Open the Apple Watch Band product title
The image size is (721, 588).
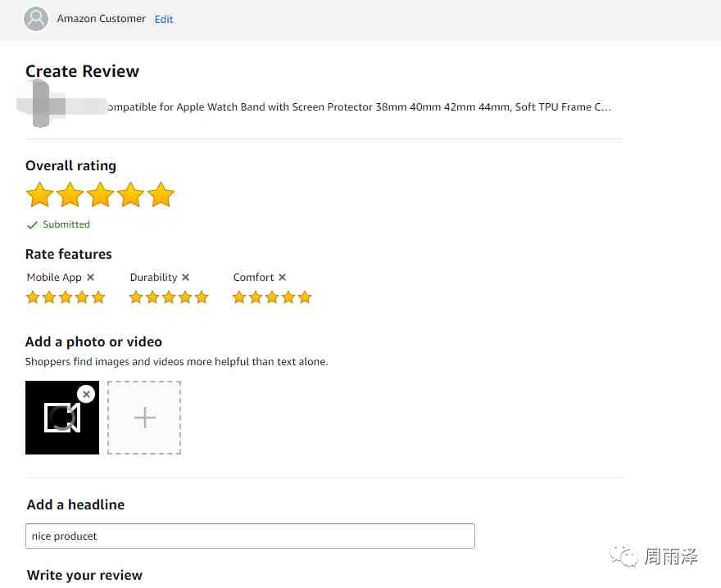pos(359,107)
